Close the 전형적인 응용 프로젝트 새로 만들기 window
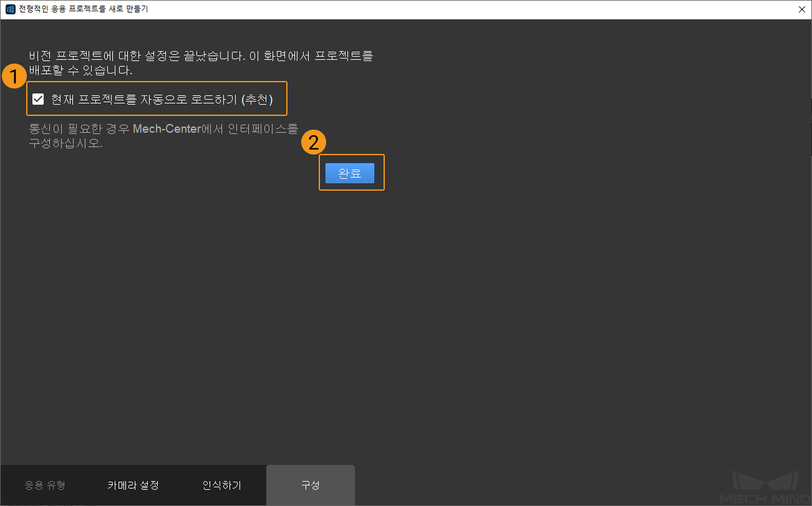 [x=801, y=9]
